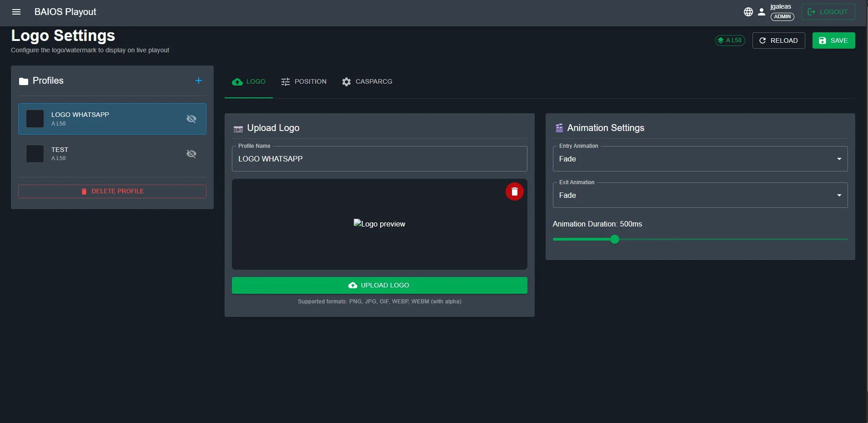Click the supported formats hint text
Viewport: 868px width, 423px height.
pos(380,302)
